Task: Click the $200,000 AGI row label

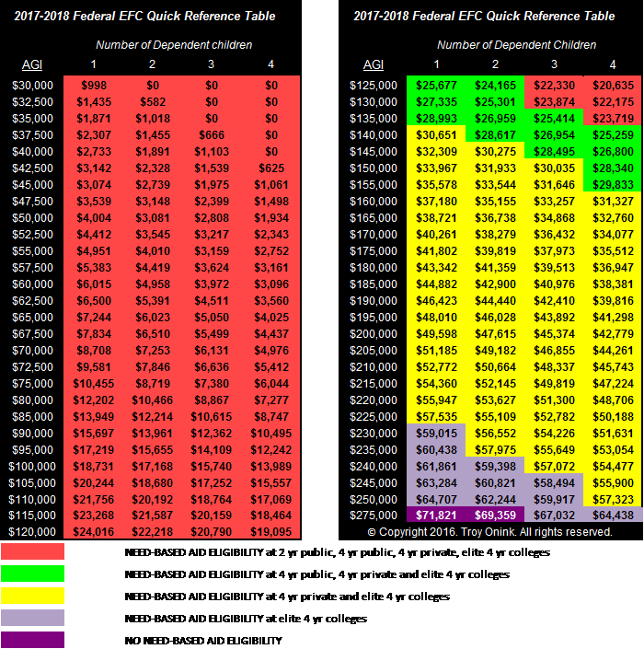Action: 374,333
